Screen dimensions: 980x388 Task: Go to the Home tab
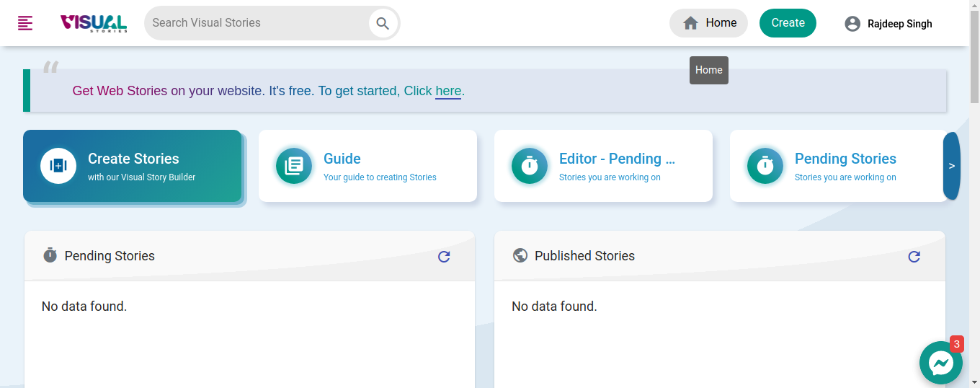click(709, 23)
